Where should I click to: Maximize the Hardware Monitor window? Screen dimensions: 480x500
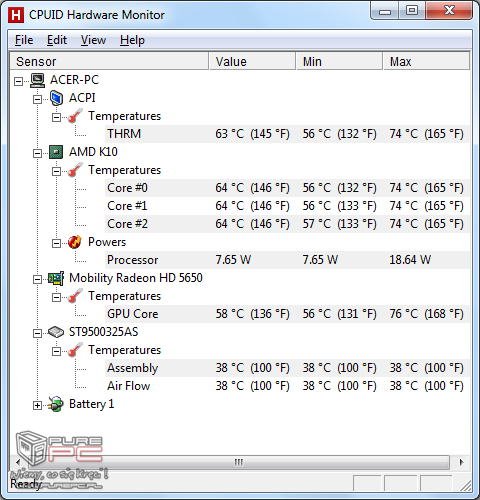click(x=412, y=11)
